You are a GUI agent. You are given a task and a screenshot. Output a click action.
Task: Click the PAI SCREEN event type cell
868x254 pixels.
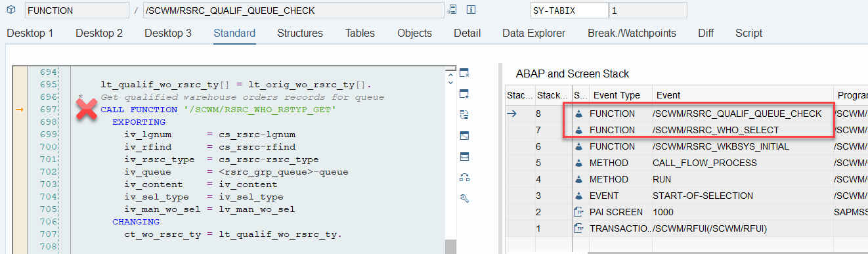[x=620, y=212]
